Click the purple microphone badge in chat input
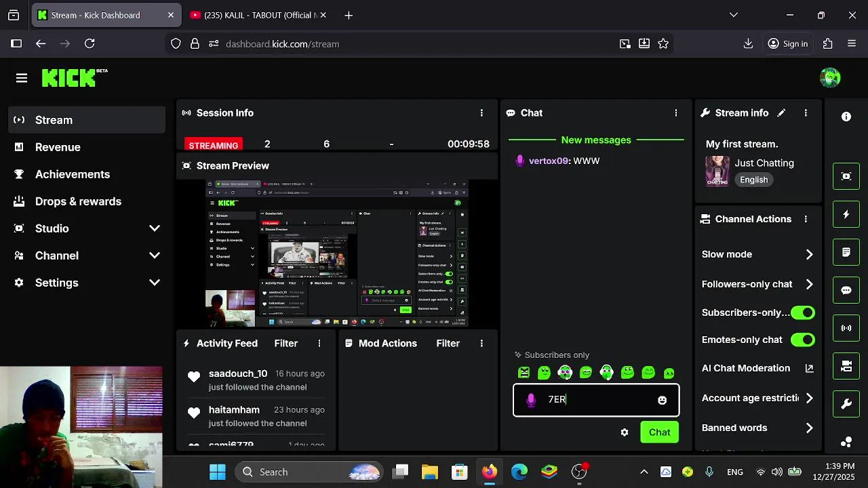Screen dimensions: 868x488 point(531,400)
